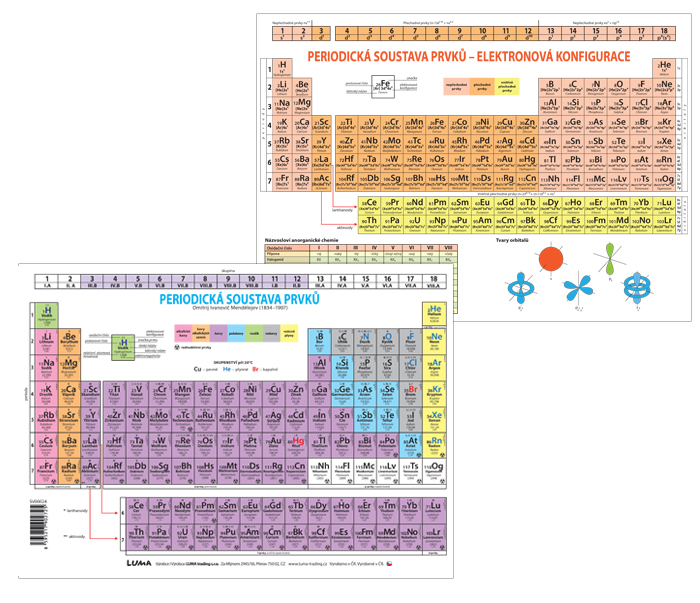Screen dimensions: 700x603
Task: Click the yellow Ne cell on the front poster
Action: pos(434,342)
